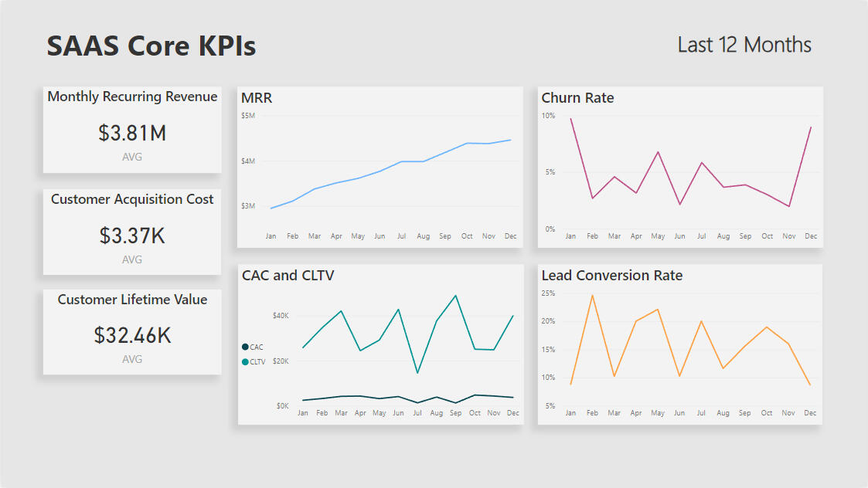The width and height of the screenshot is (868, 488).
Task: Click the $5M label on MRR axis
Action: pyautogui.click(x=248, y=116)
